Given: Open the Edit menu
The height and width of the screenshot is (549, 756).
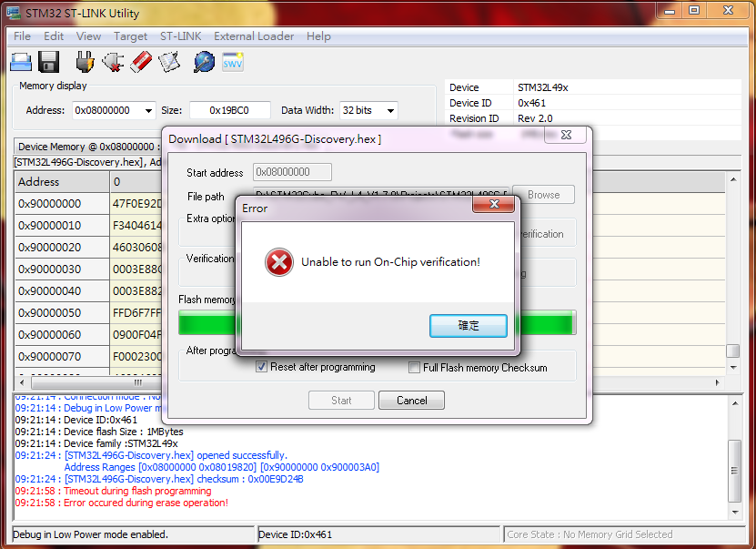Looking at the screenshot, I should [54, 36].
